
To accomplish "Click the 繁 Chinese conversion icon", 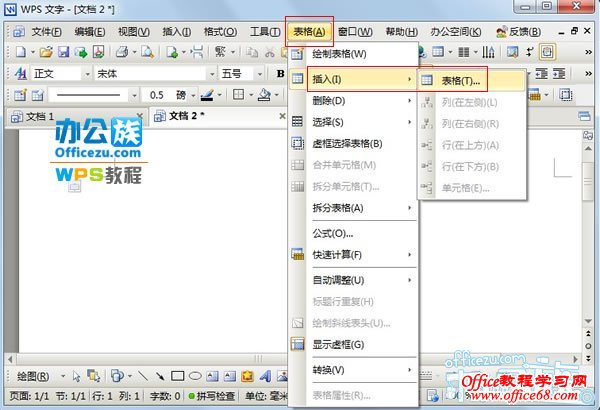I will click(x=220, y=52).
